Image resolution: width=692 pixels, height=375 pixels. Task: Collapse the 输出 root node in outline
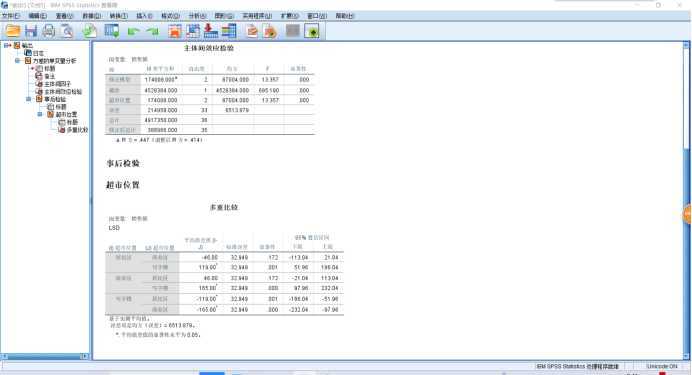coord(7,45)
